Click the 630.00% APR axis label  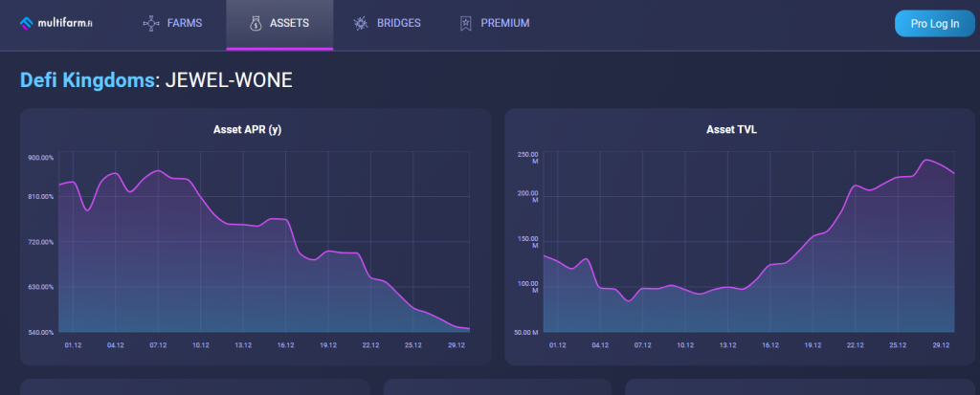pos(41,287)
